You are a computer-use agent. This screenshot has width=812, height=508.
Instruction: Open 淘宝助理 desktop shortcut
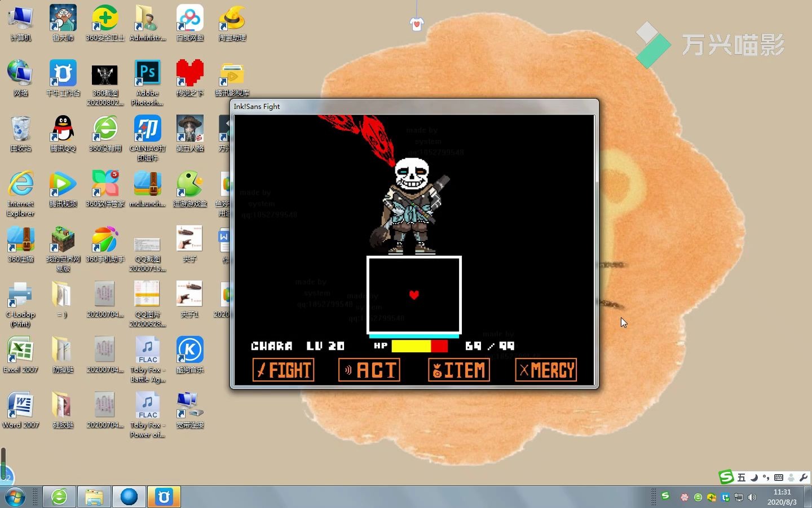[x=232, y=24]
